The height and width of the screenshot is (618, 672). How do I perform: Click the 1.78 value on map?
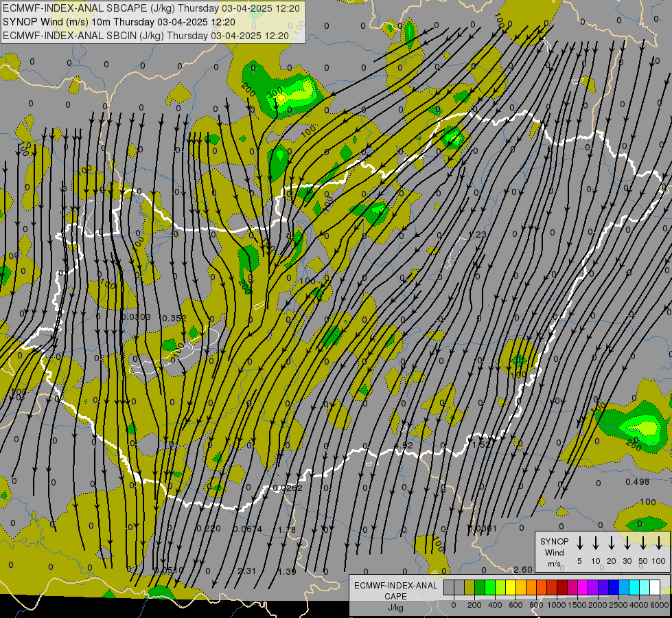point(287,530)
